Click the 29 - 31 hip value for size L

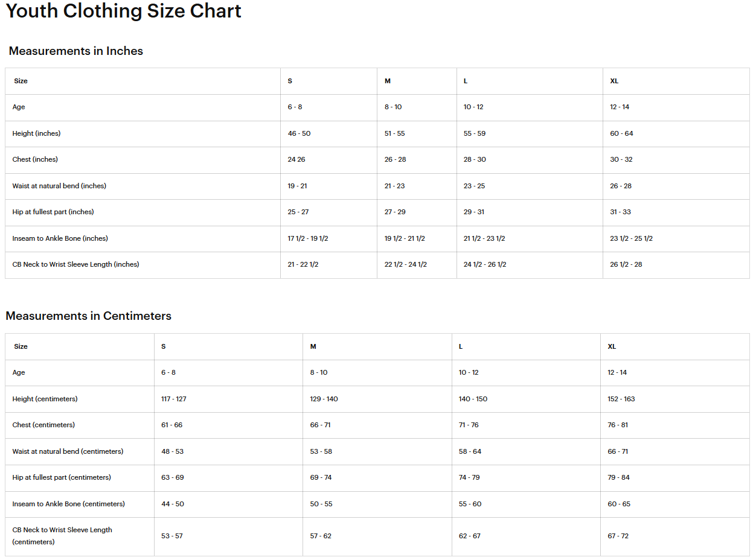tap(474, 212)
